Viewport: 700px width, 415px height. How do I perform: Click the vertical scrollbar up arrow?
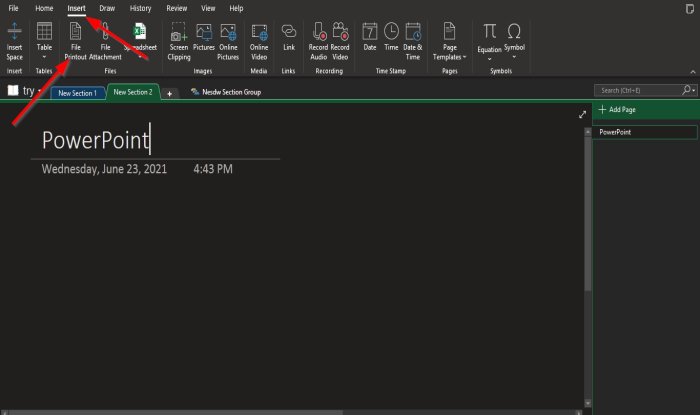pos(588,132)
